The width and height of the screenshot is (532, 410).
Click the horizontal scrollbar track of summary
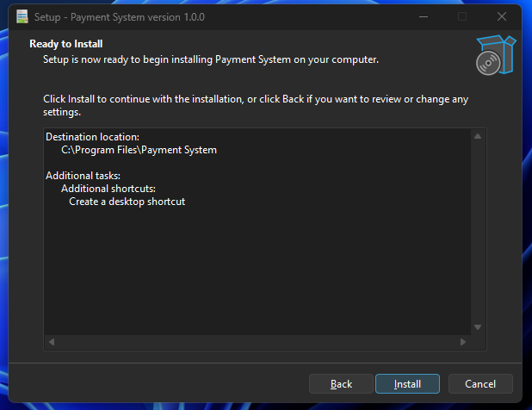pos(258,343)
